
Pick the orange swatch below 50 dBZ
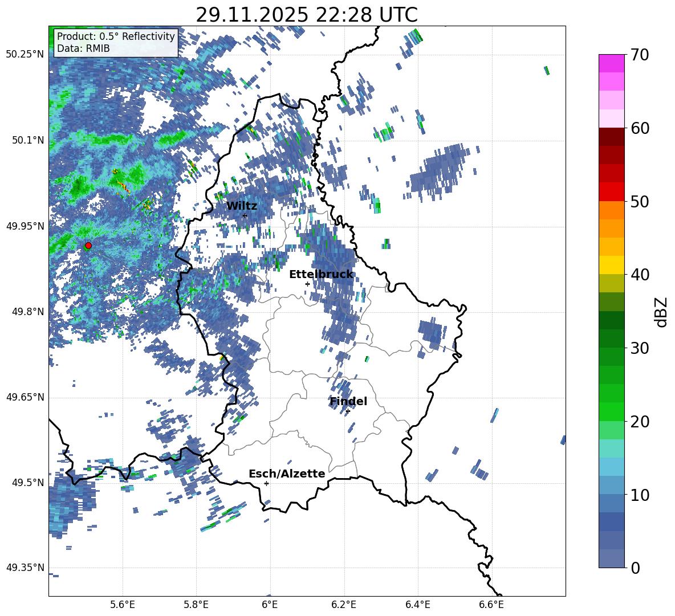(612, 210)
